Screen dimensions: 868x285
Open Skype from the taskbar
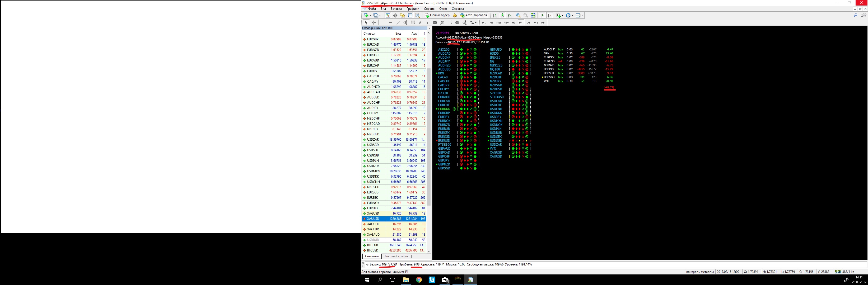point(432,280)
